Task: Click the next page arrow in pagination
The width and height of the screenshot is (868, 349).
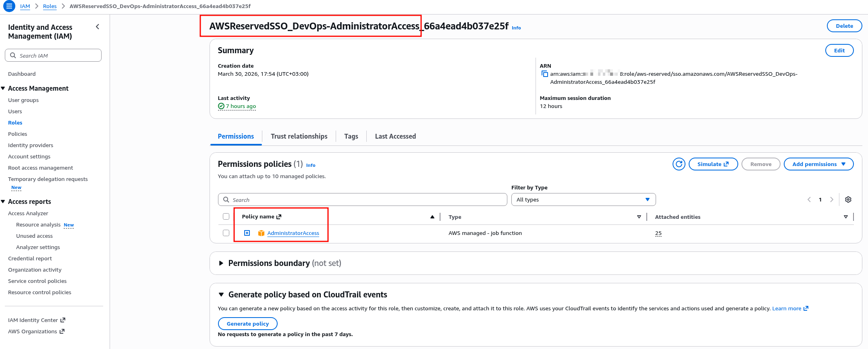Action: tap(831, 199)
